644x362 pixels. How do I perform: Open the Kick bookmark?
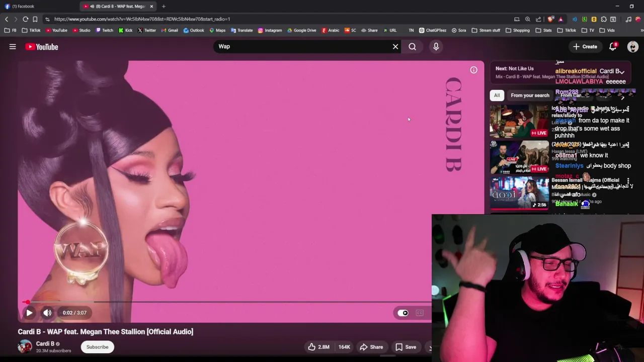pos(126,30)
